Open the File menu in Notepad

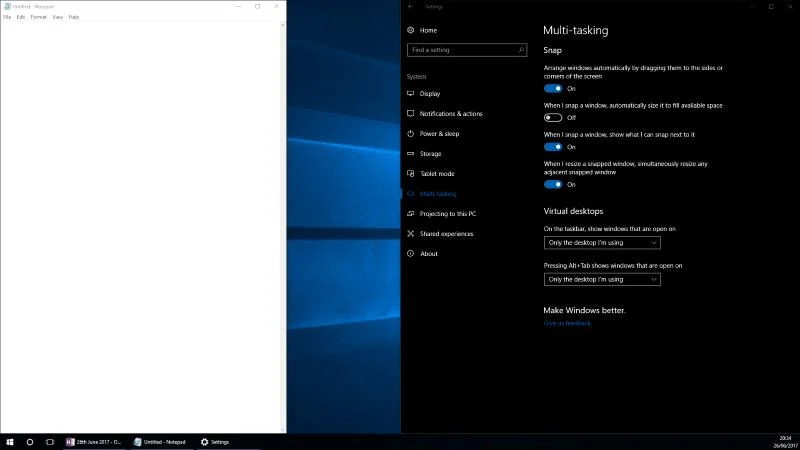[x=7, y=17]
